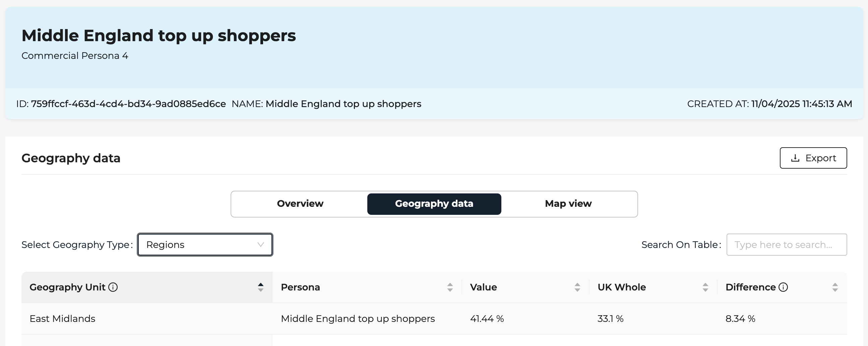Click sort arrows in Persona column

click(450, 287)
